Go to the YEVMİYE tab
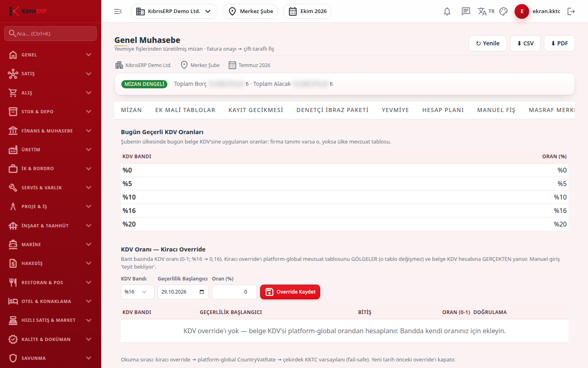 click(x=395, y=110)
